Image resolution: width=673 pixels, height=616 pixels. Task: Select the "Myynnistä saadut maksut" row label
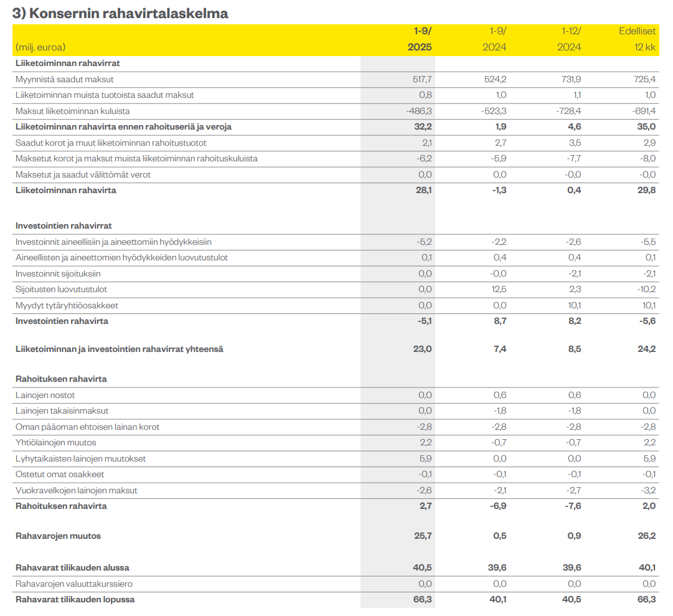click(x=65, y=80)
